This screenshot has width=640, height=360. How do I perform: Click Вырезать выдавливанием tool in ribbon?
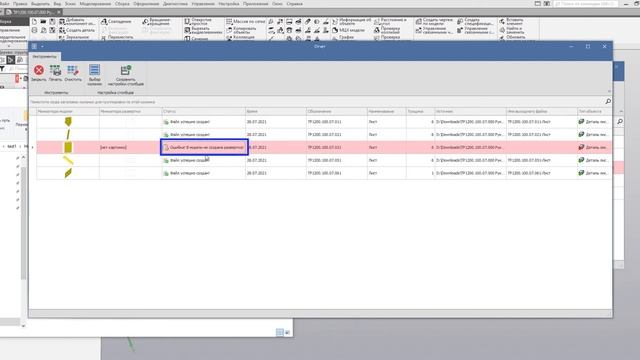click(203, 30)
